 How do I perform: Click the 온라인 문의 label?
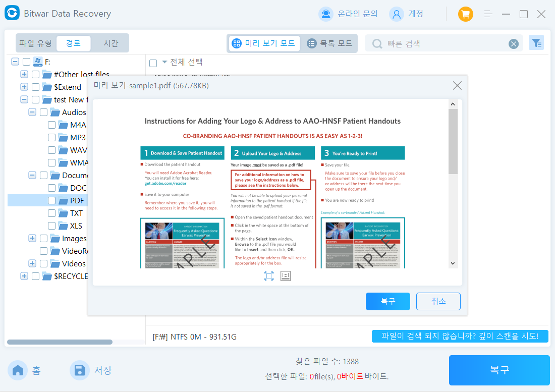(358, 14)
